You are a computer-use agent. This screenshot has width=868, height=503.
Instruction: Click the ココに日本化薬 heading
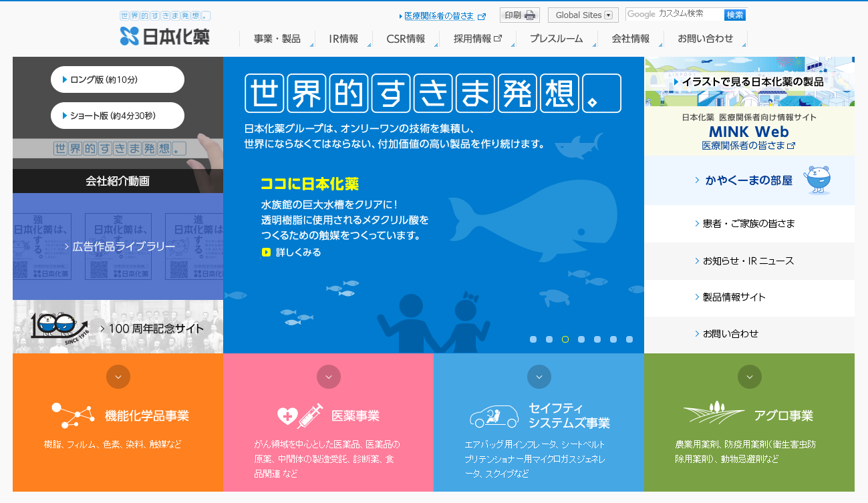pyautogui.click(x=310, y=183)
